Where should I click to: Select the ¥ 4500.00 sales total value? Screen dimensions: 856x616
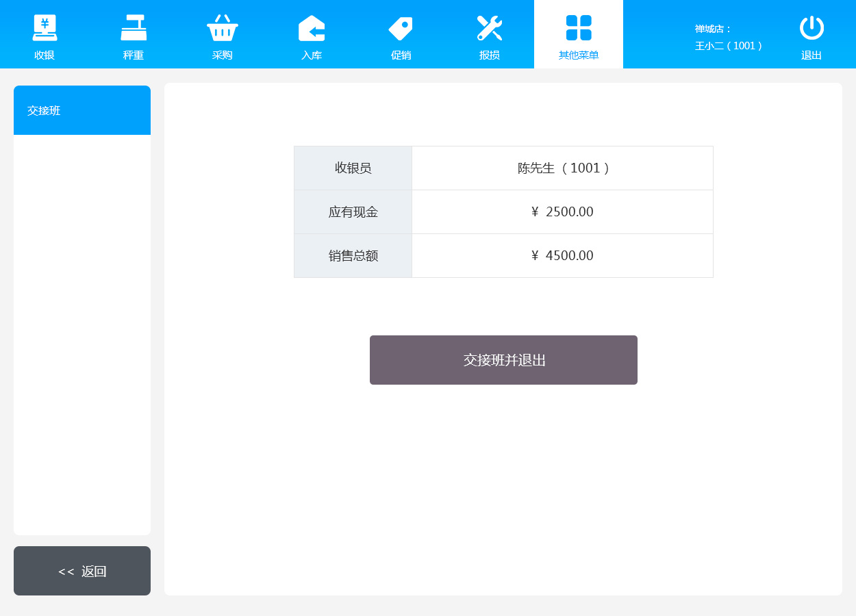(x=562, y=255)
